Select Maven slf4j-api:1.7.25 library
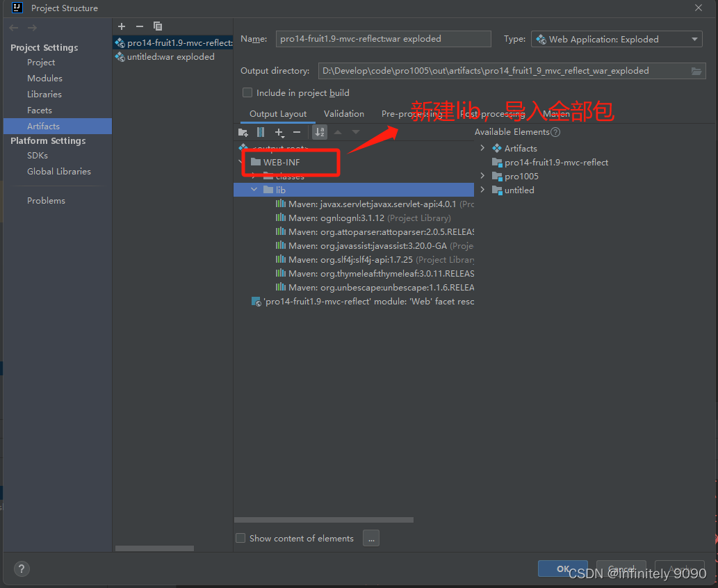Viewport: 718px width, 588px height. [x=374, y=260]
